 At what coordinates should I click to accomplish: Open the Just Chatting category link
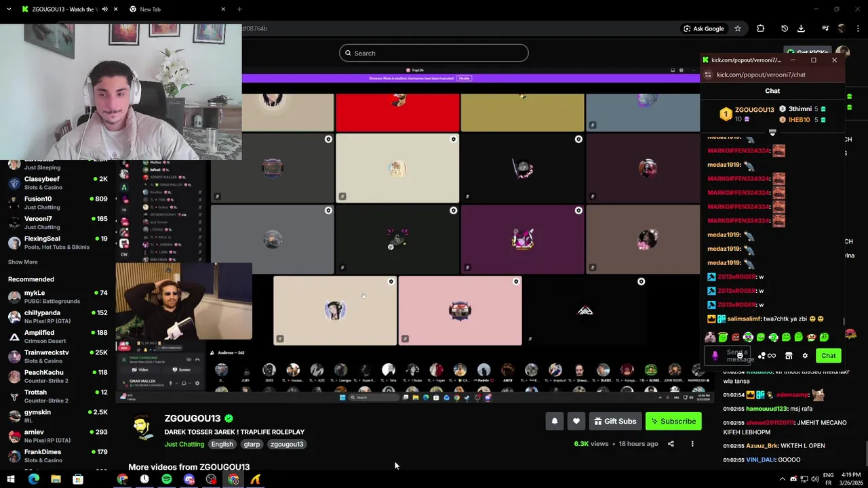(184, 445)
